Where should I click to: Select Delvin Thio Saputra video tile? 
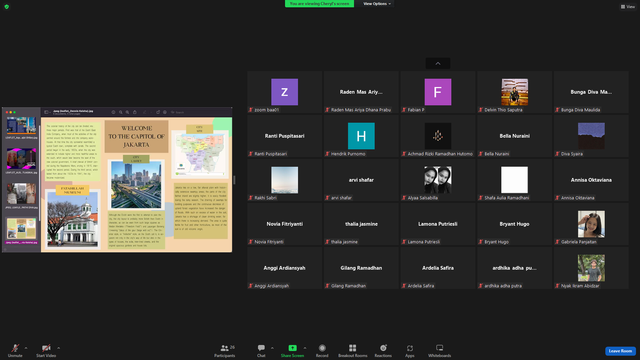click(514, 92)
